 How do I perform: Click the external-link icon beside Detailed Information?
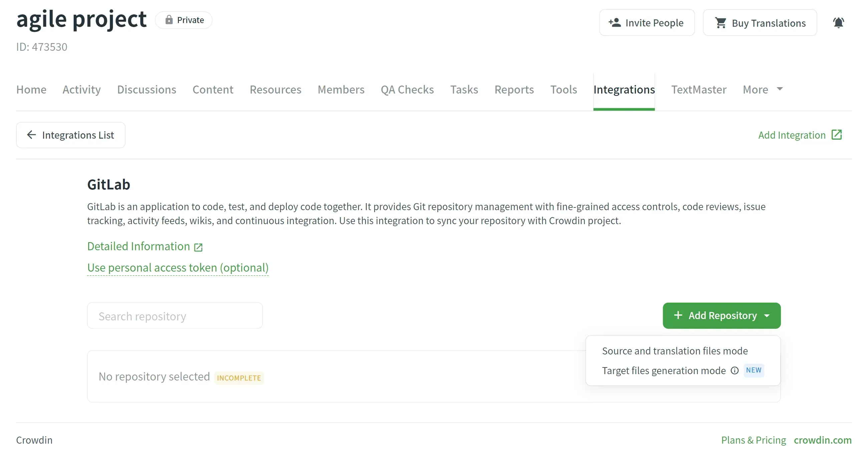click(x=198, y=247)
